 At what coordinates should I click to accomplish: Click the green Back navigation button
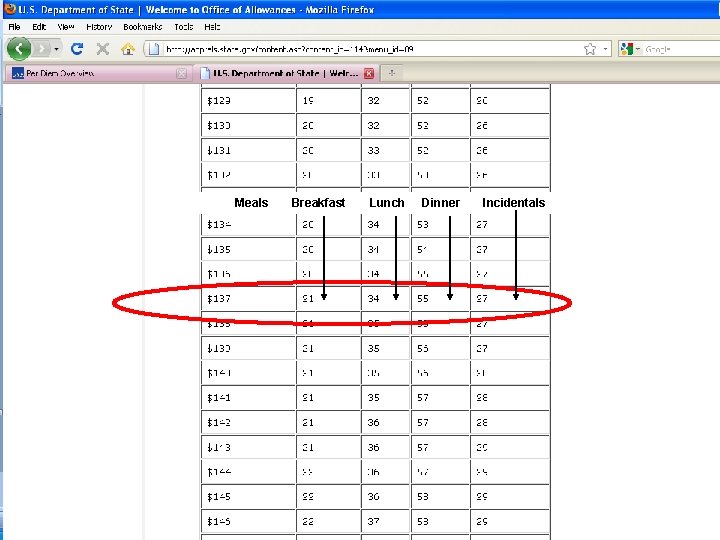coord(19,49)
